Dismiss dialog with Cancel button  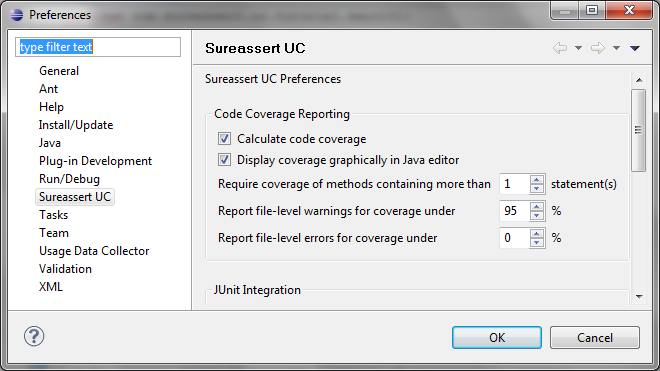[x=595, y=337]
